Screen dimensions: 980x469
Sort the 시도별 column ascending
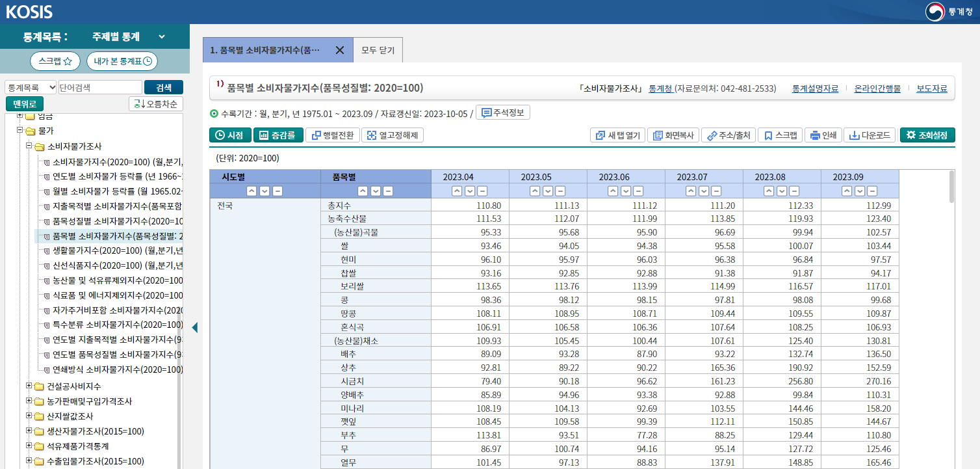click(252, 191)
